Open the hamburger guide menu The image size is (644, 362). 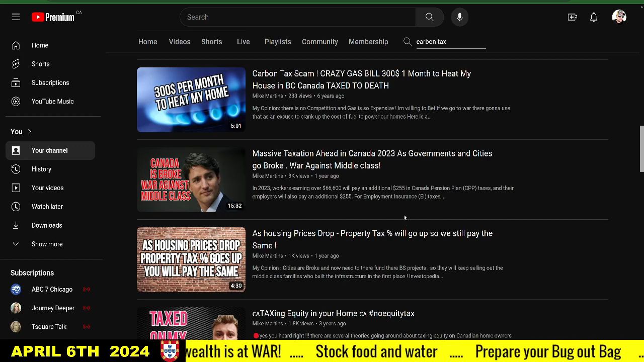point(16,17)
